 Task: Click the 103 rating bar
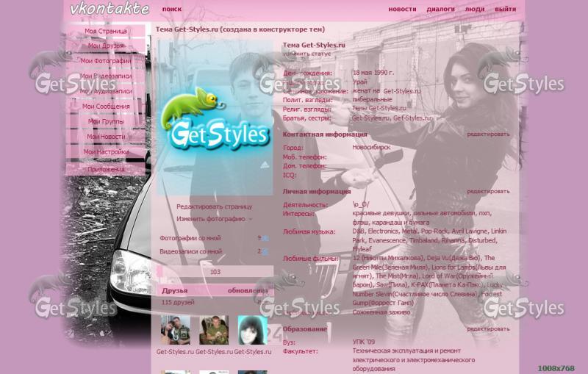214,272
